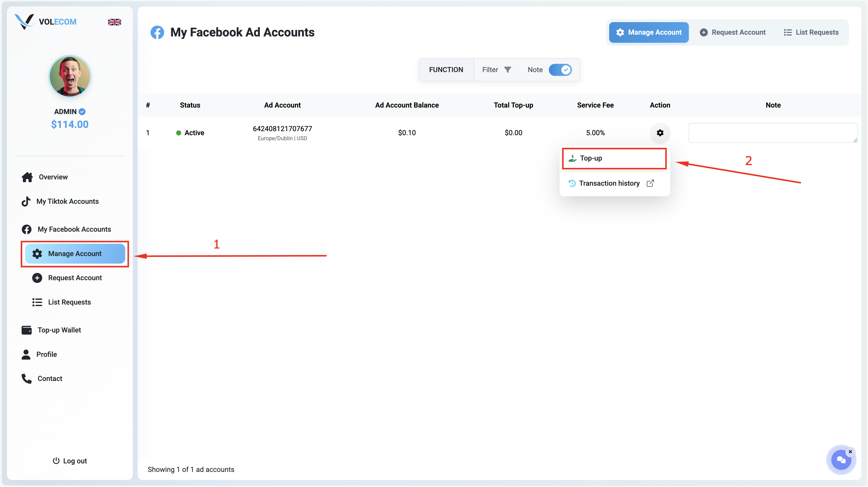The width and height of the screenshot is (868, 487).
Task: Click Ad Account Balance column header
Action: [x=407, y=105]
